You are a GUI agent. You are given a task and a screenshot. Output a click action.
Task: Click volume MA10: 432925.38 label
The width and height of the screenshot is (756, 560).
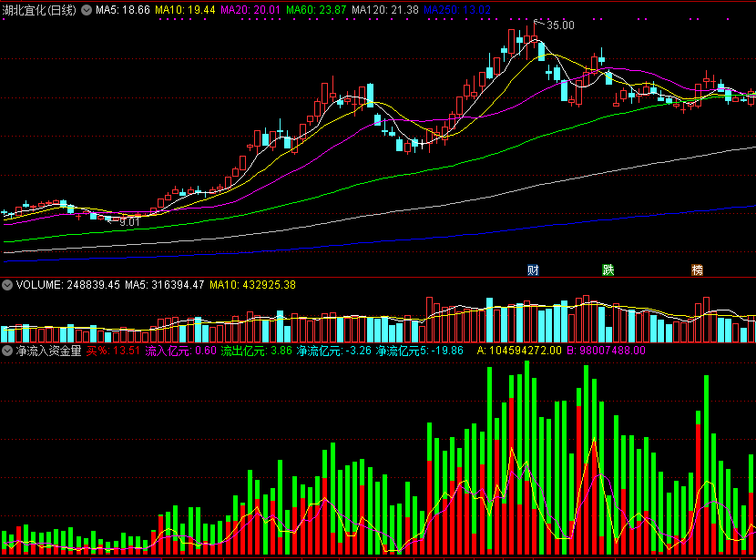click(x=252, y=285)
